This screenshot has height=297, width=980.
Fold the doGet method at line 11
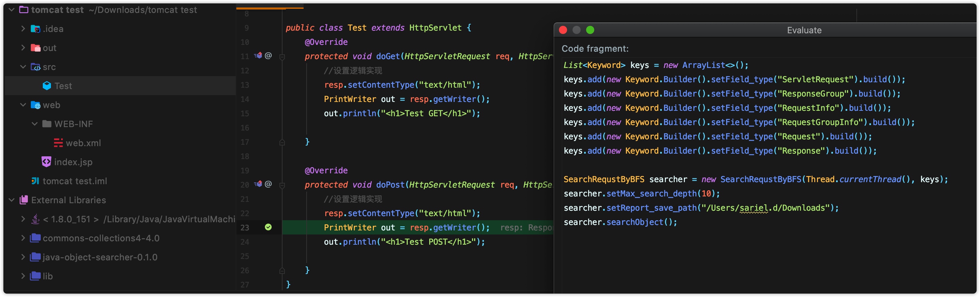282,57
